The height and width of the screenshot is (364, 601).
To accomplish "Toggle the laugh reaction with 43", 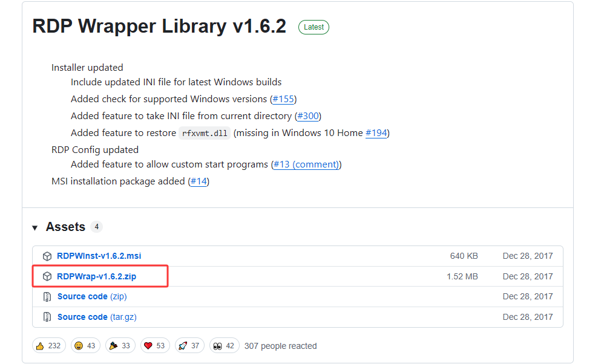I will (85, 346).
